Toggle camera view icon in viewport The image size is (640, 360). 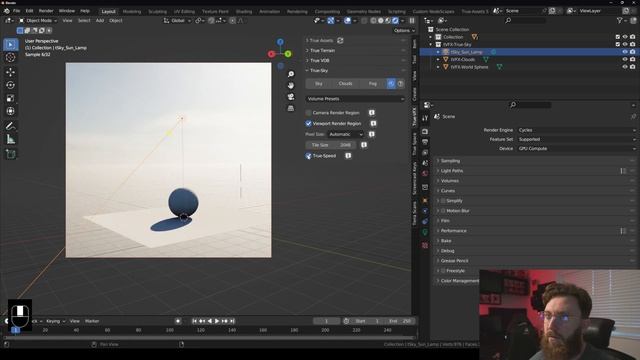[291, 97]
